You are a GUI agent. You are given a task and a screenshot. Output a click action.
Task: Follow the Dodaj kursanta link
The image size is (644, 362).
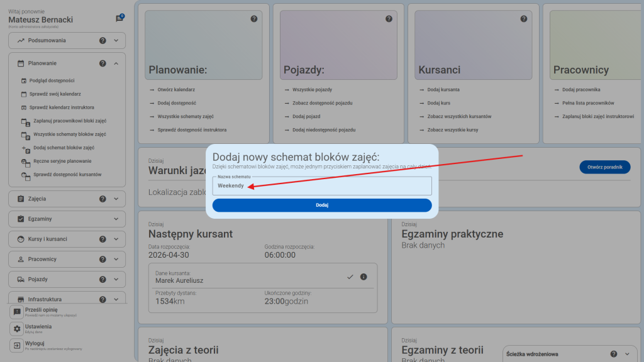[x=443, y=90]
